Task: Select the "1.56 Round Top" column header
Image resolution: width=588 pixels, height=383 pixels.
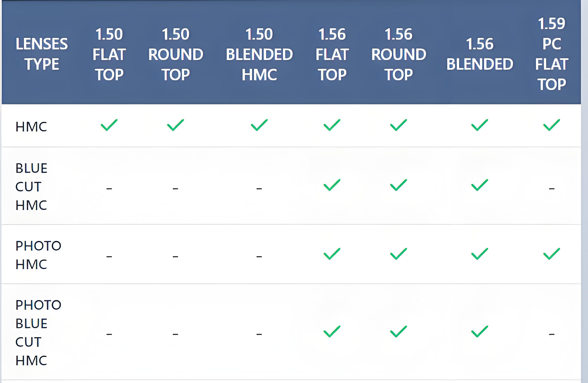Action: (398, 54)
